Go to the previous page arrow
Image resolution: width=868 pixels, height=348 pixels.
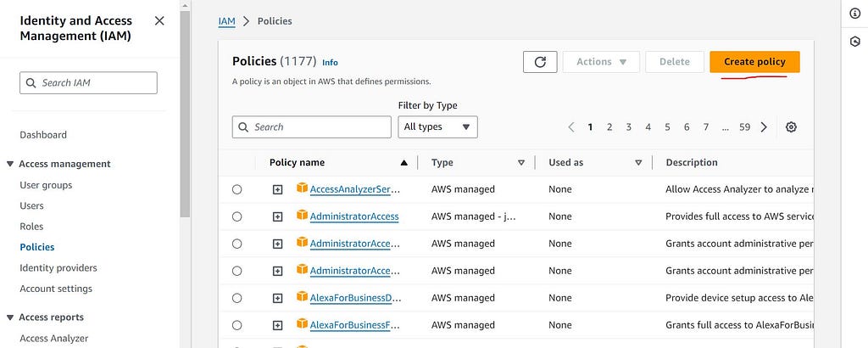(x=571, y=127)
